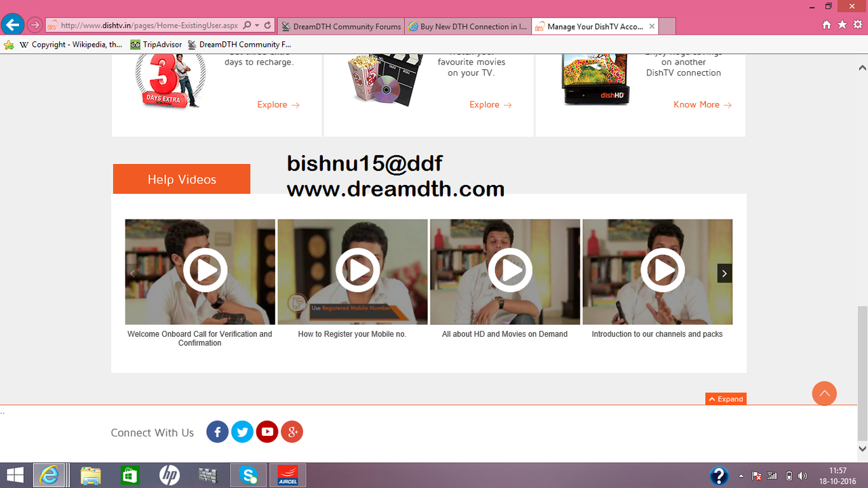Switch to the DreamDTH Community Forums tab
The width and height of the screenshot is (868, 488).
(x=340, y=26)
